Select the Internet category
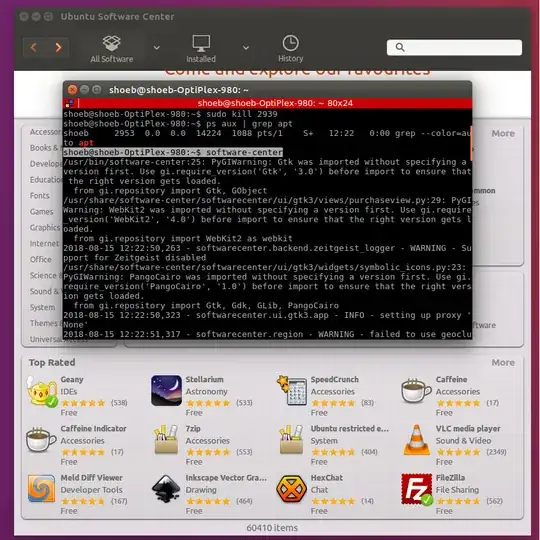This screenshot has height=540, width=540. (x=44, y=243)
